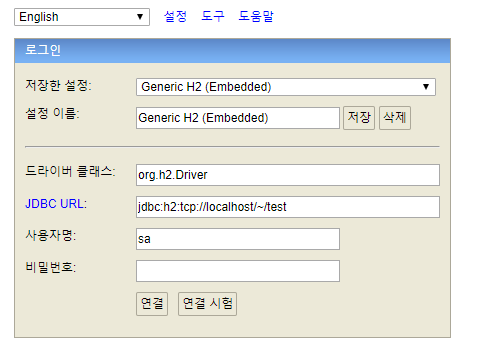Image resolution: width=491 pixels, height=361 pixels.
Task: Click the 연결 시험 button
Action: [x=207, y=304]
